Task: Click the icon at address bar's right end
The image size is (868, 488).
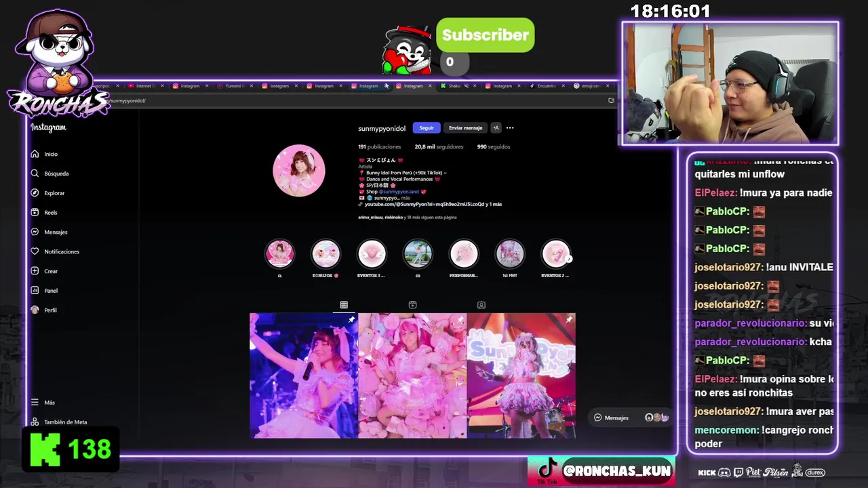Action: click(611, 100)
